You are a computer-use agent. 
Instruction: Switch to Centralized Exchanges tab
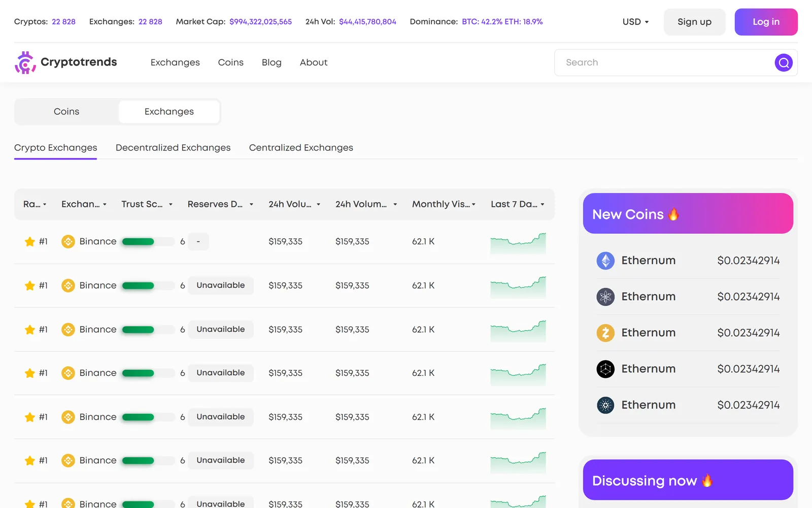[x=301, y=148]
